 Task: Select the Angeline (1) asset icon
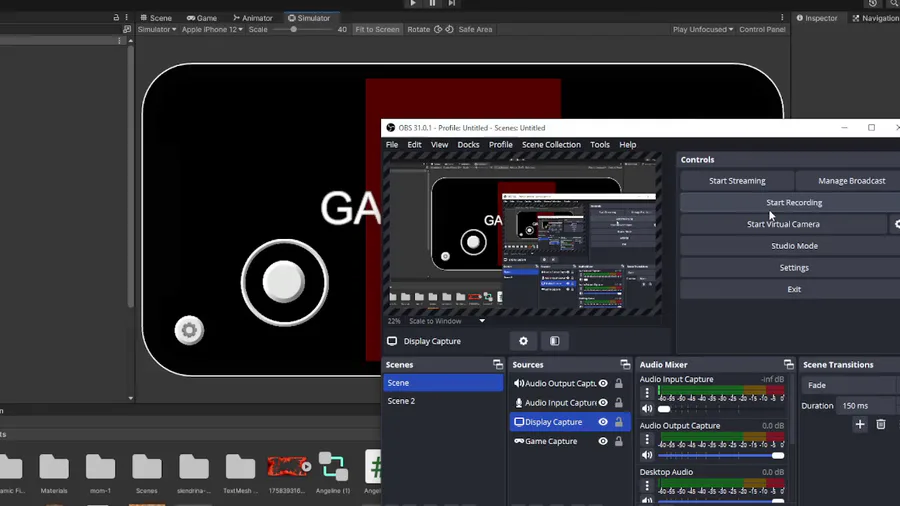click(x=333, y=466)
